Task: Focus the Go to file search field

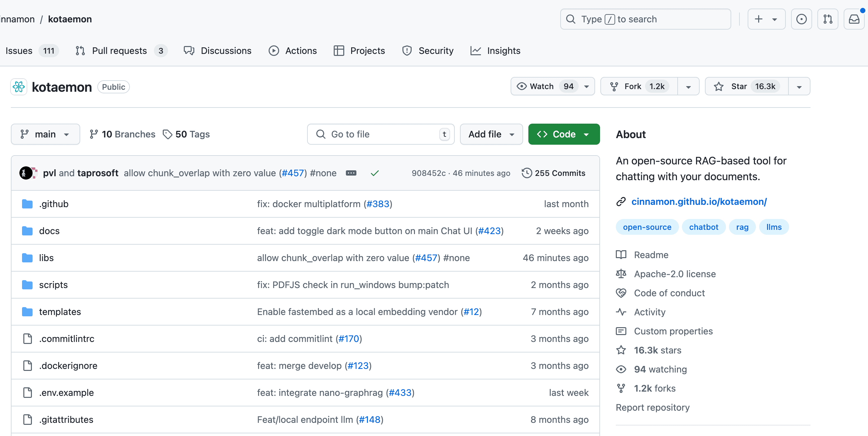Action: (380, 134)
